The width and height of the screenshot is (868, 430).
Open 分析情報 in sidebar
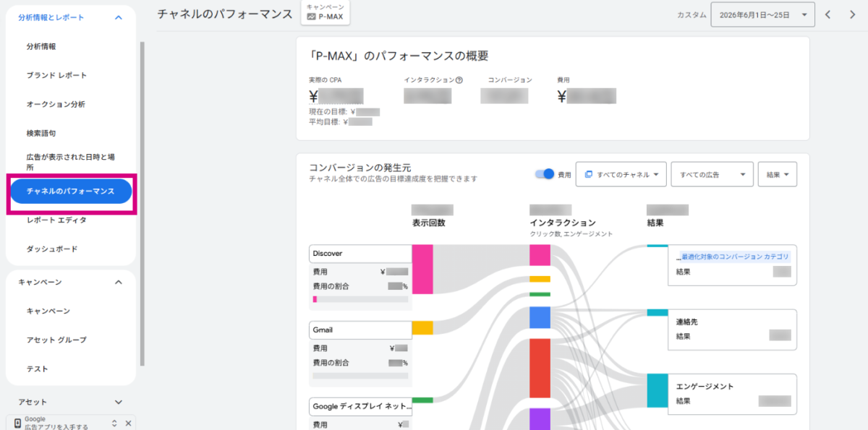(x=41, y=46)
